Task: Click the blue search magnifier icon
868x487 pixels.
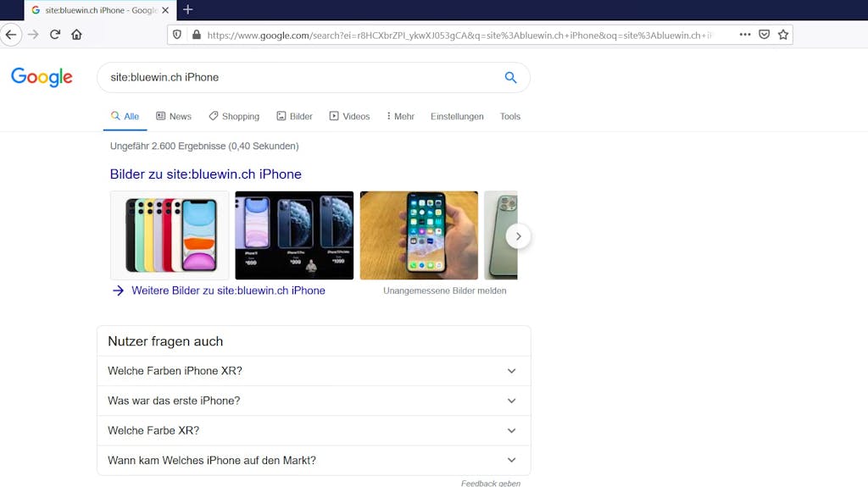Action: [x=510, y=77]
